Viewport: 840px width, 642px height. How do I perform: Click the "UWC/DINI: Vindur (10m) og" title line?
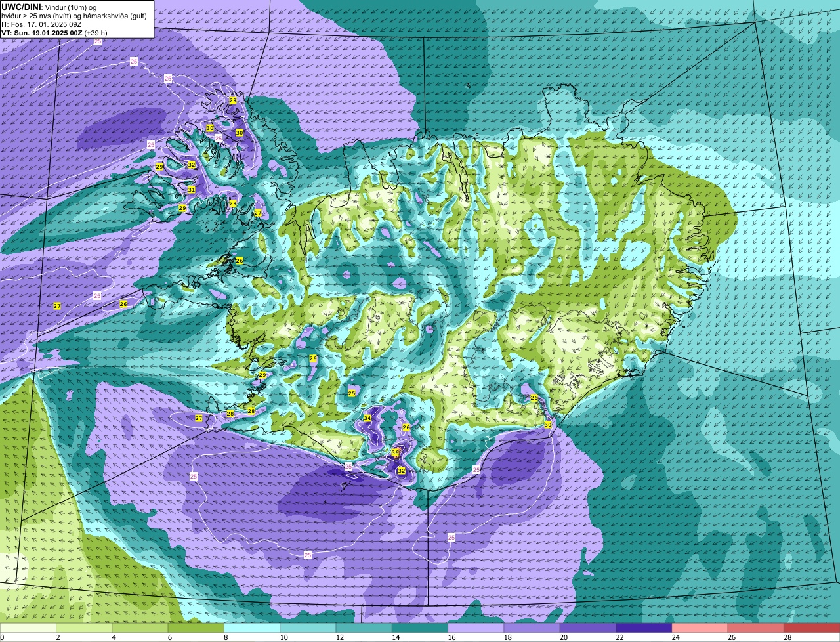[49, 7]
